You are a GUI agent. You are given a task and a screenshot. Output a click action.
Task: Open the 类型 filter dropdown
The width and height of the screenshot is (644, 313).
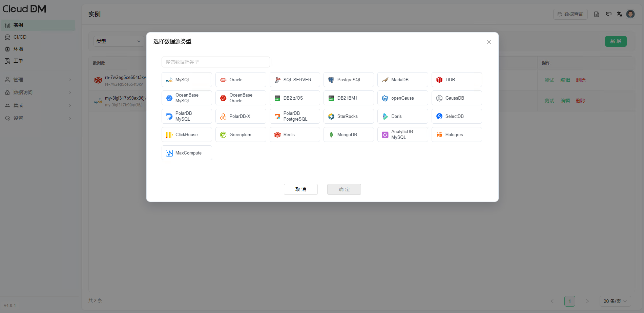click(x=119, y=41)
